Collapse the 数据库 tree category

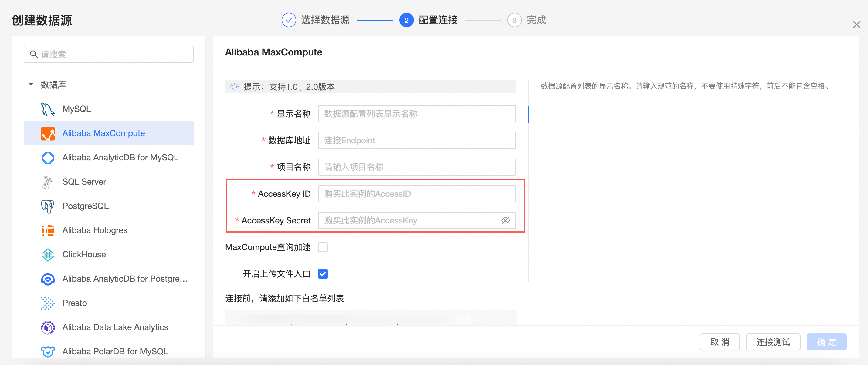tap(31, 85)
